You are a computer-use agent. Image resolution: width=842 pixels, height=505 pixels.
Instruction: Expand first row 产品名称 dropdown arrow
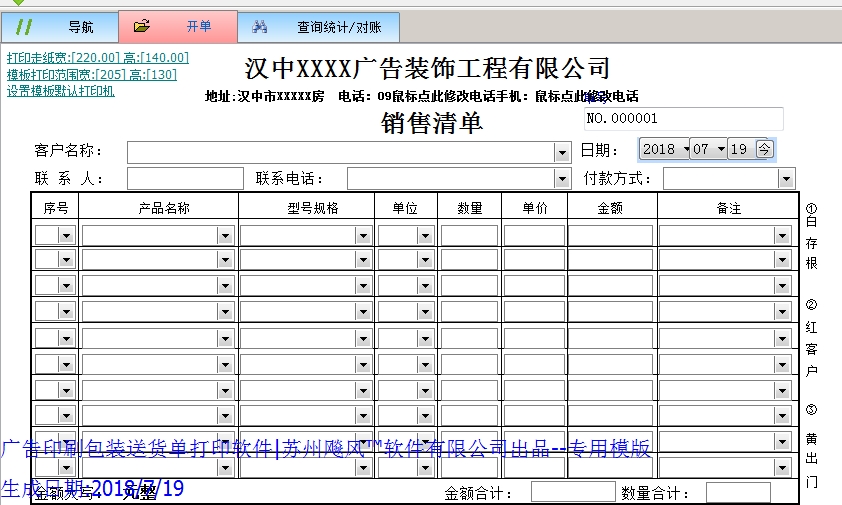pyautogui.click(x=226, y=235)
